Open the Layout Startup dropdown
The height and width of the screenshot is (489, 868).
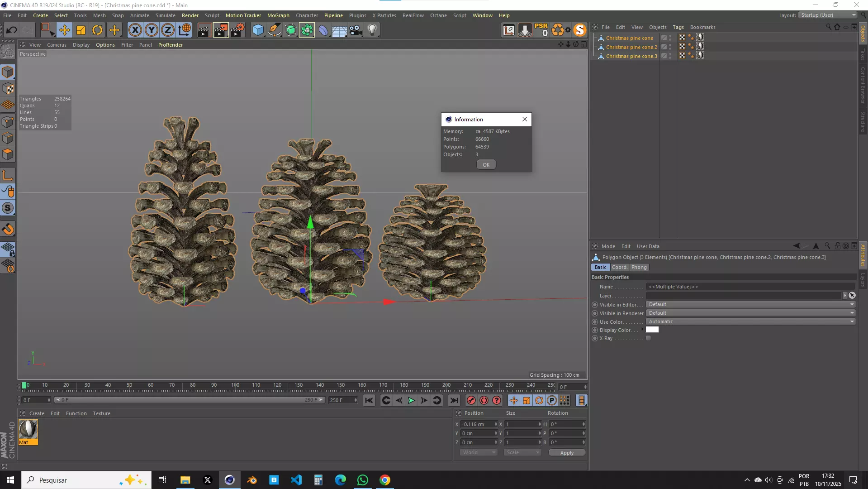coord(828,15)
